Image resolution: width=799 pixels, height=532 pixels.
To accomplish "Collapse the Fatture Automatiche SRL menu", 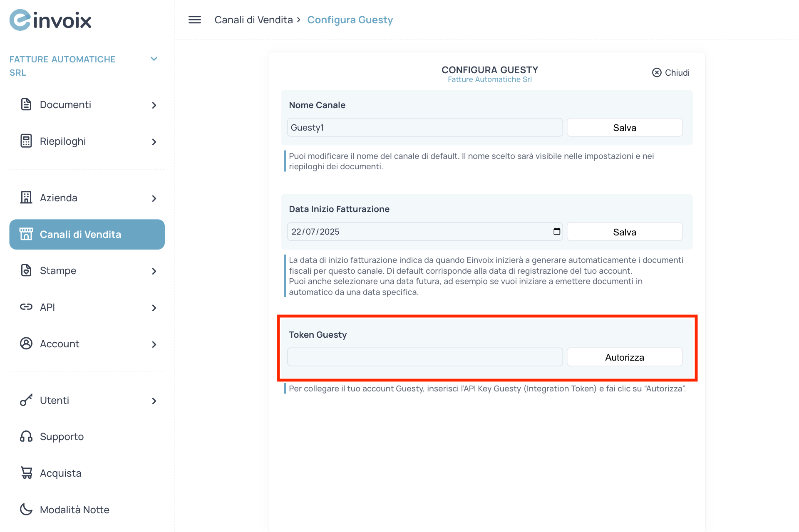I will 154,59.
